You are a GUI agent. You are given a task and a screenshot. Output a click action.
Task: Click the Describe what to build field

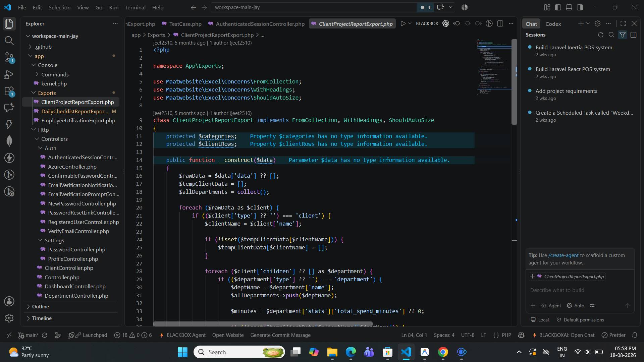point(580,290)
